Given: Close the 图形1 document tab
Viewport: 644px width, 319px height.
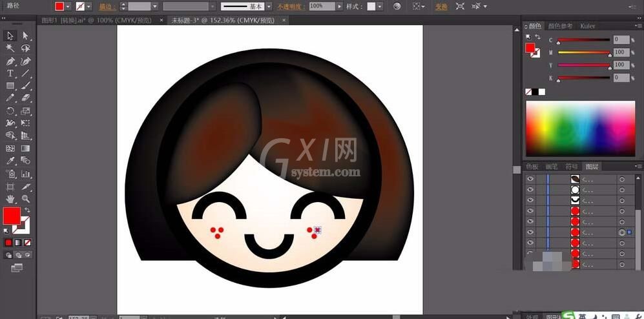Looking at the screenshot, I should [161, 20].
